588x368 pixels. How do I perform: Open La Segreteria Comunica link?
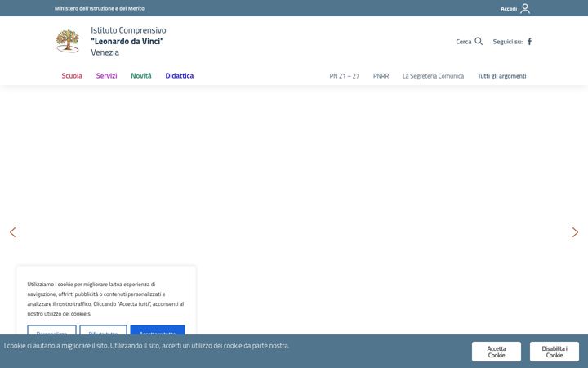[433, 76]
